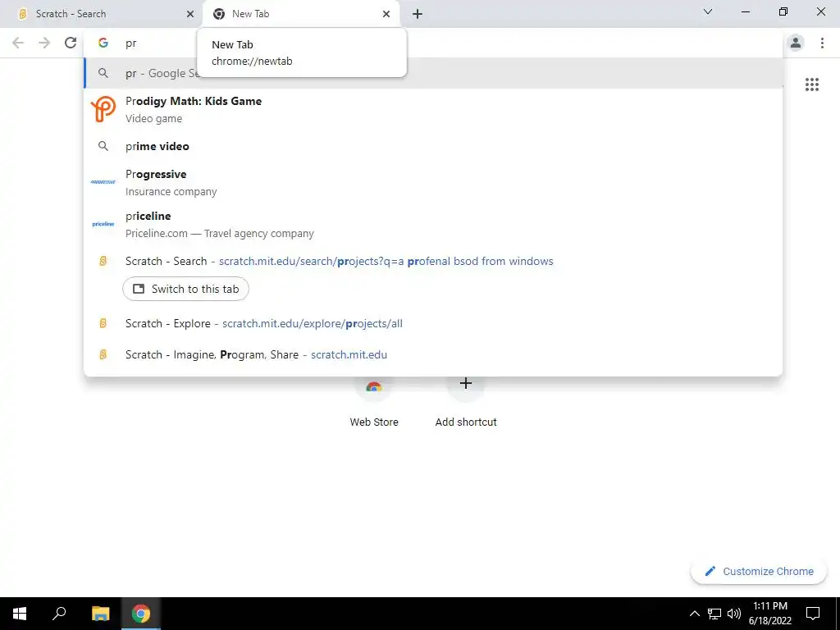Click 'Priceline.com — Travel agency company' text
Viewport: 840px width, 630px height.
(x=220, y=233)
